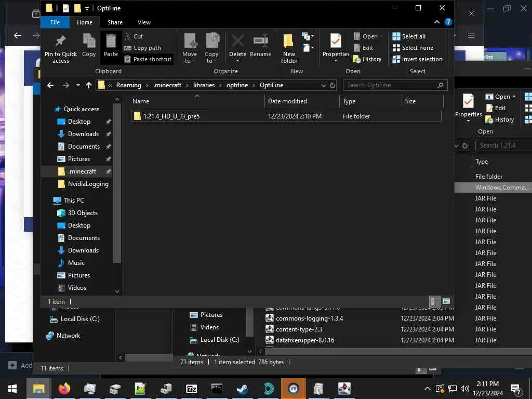Screen dimensions: 532x399
Task: Go up one folder level arrow
Action: [89, 85]
